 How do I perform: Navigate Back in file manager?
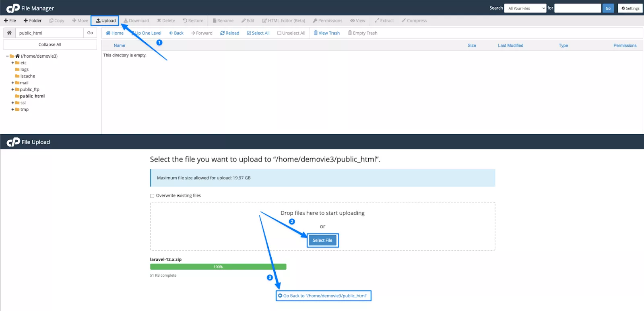click(176, 33)
